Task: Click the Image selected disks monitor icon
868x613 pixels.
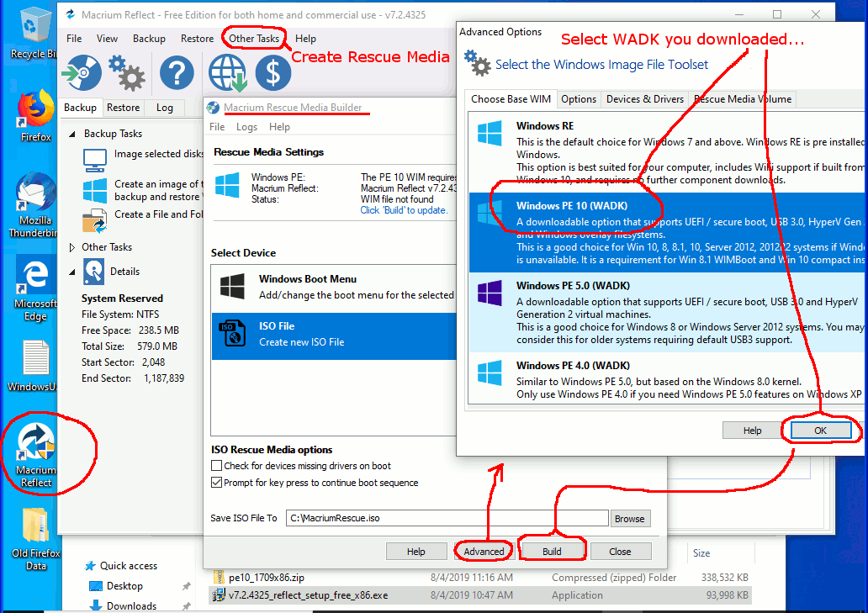Action: click(95, 160)
